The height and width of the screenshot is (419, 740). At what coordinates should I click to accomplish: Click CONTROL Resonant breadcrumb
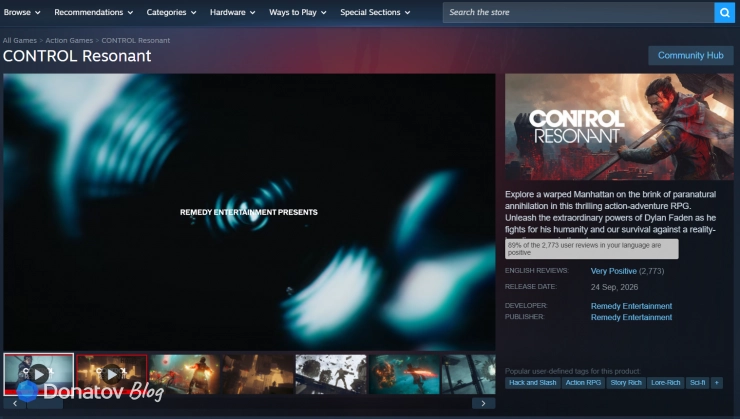135,41
